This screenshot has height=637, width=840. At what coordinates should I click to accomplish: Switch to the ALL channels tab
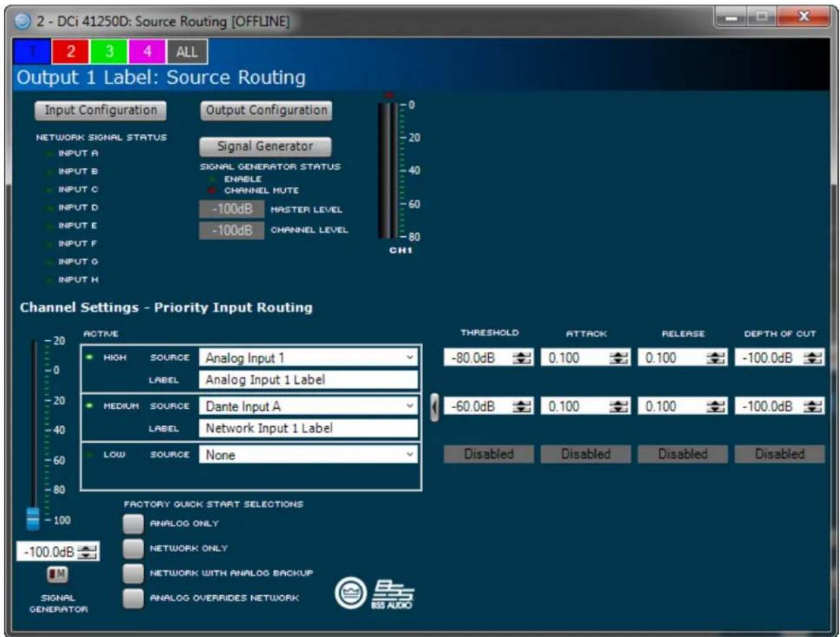pyautogui.click(x=187, y=52)
